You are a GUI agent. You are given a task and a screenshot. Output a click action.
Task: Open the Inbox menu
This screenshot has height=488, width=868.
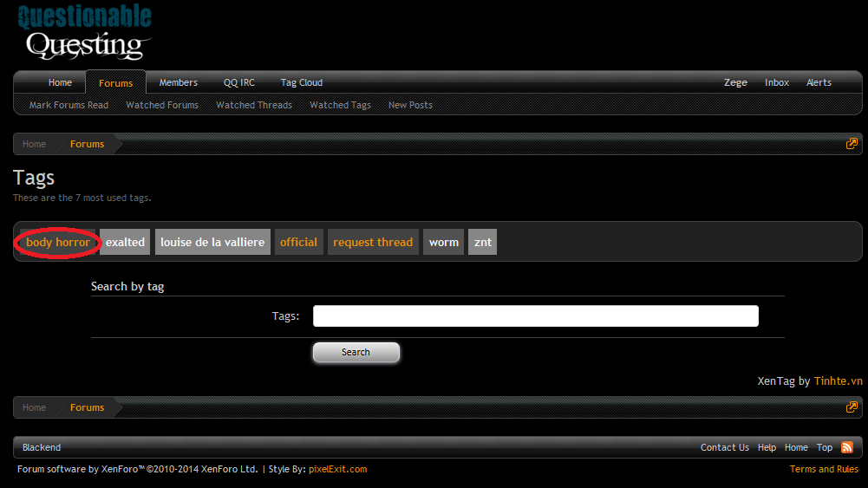pos(777,82)
